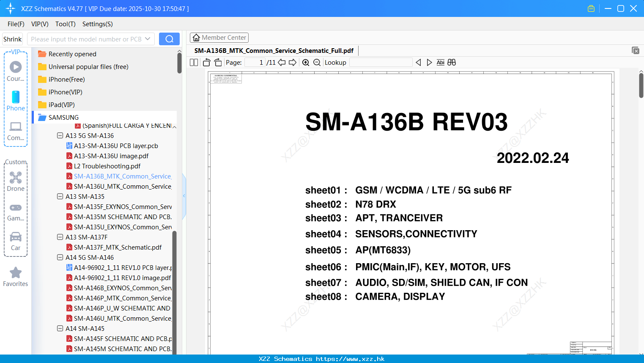The width and height of the screenshot is (644, 363).
Task: Open A14-96902_1_11 REV1.0 image.pdf
Action: coord(118,278)
